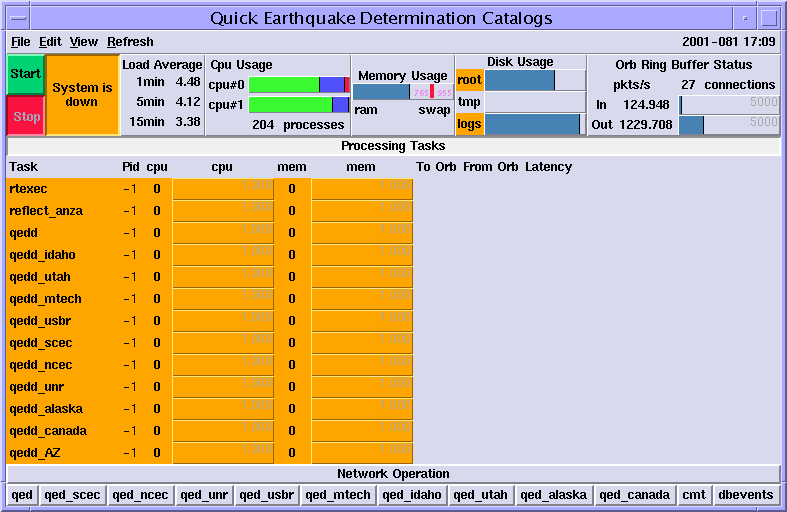Click the red Stop button
This screenshot has width=787, height=512.
pos(26,116)
